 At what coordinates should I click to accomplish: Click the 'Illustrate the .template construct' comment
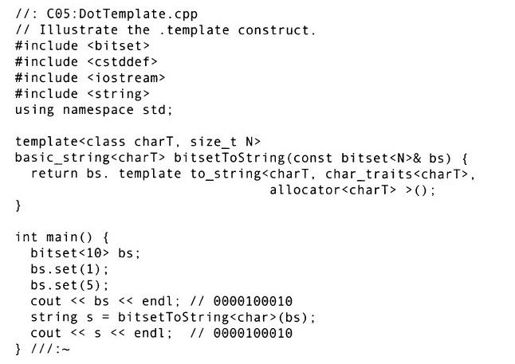pyautogui.click(x=165, y=30)
